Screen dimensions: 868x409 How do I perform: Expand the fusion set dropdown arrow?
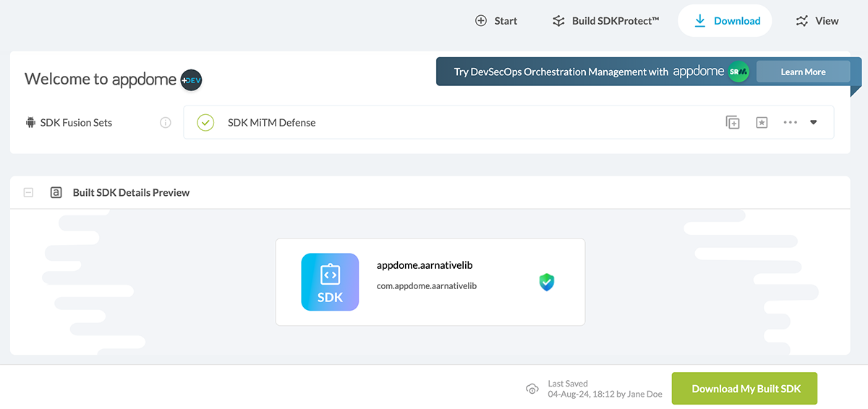813,123
